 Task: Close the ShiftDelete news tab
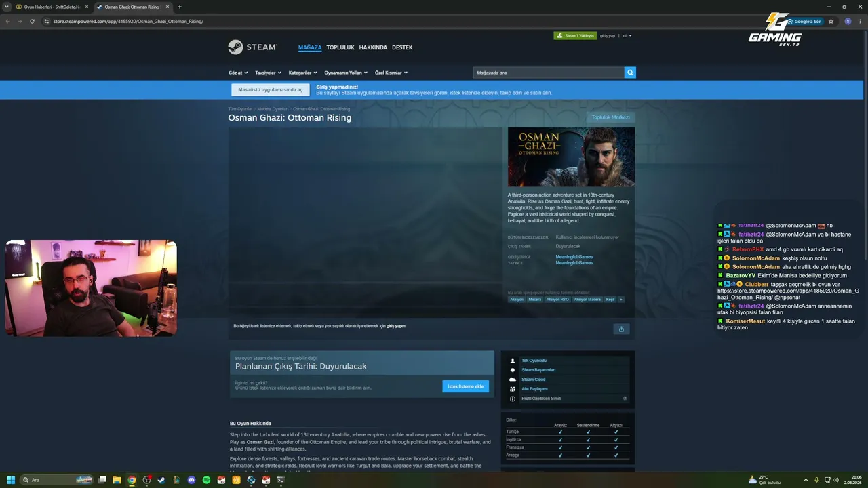point(87,7)
